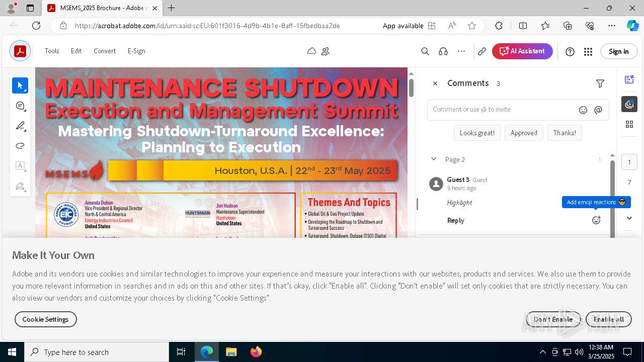Click Enable all cookies
The width and height of the screenshot is (644, 362).
tap(609, 319)
